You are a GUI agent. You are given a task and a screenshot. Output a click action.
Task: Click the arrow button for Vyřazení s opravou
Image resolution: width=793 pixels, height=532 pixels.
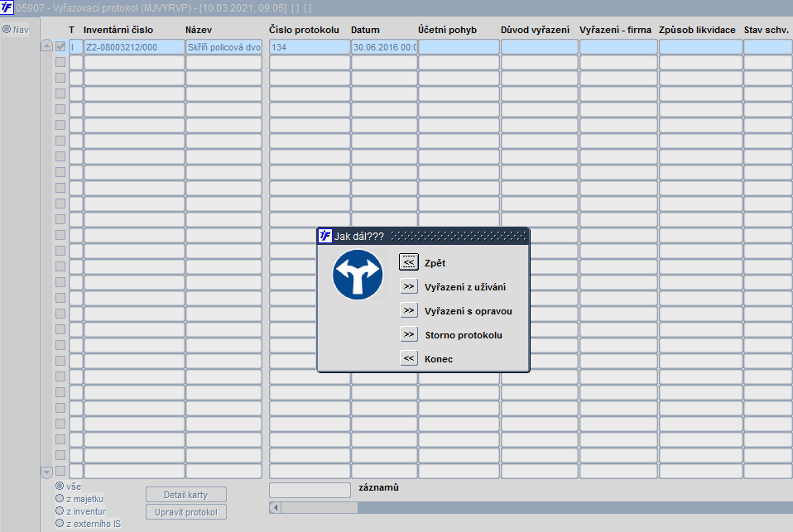(x=408, y=310)
